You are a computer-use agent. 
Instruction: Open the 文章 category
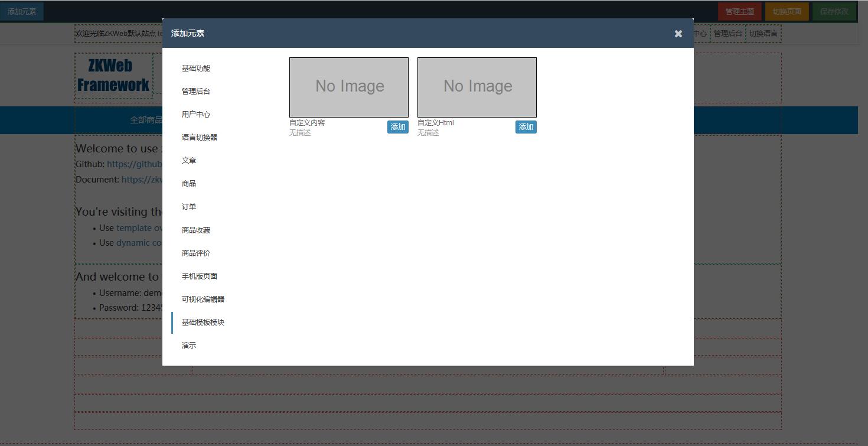coord(189,161)
